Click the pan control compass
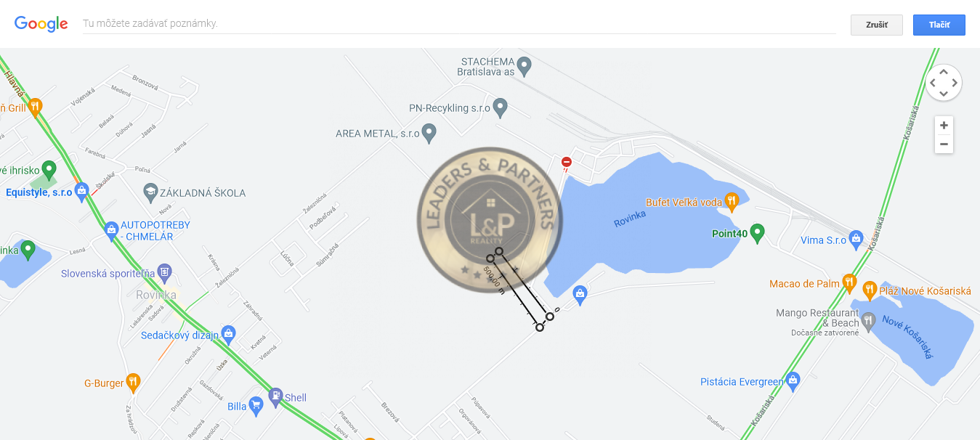This screenshot has height=440, width=980. 944,83
